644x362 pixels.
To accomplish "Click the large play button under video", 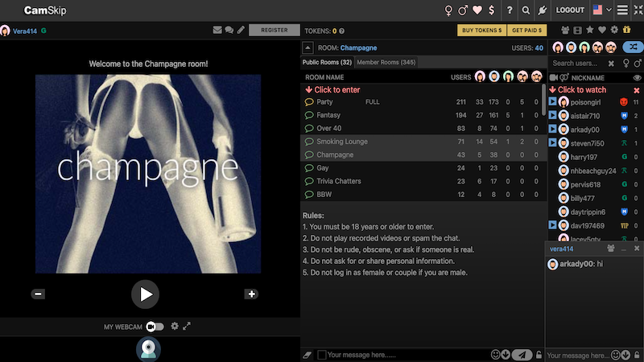I will pyautogui.click(x=146, y=294).
